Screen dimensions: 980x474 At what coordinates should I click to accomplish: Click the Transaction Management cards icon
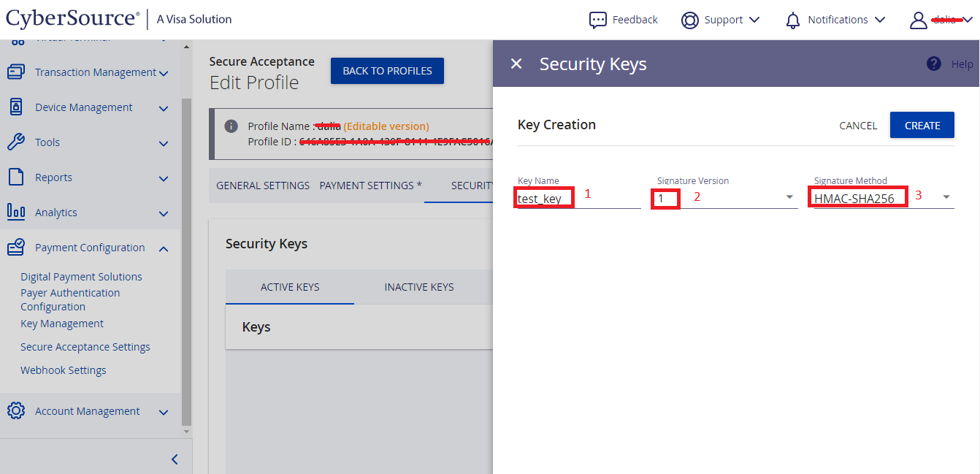tap(16, 72)
